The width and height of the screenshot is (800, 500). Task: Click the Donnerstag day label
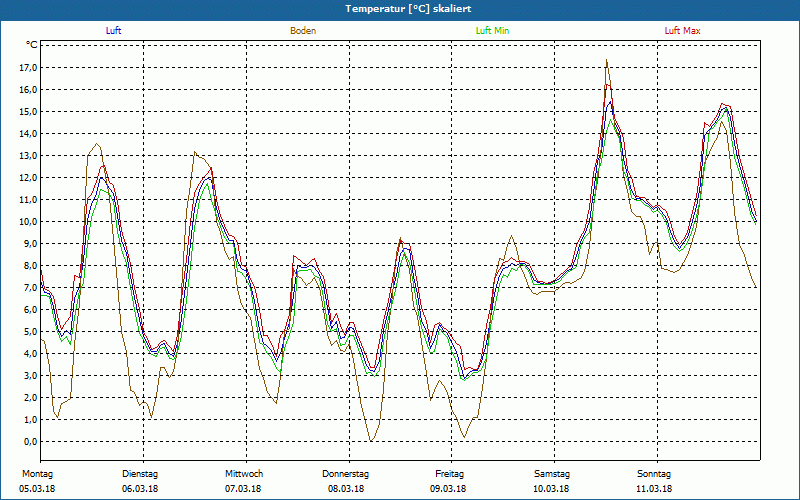345,474
